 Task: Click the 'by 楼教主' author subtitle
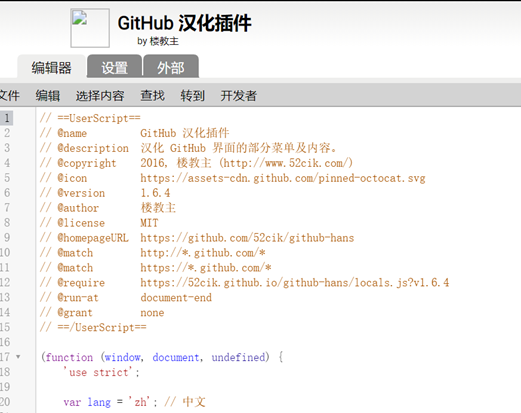(158, 41)
